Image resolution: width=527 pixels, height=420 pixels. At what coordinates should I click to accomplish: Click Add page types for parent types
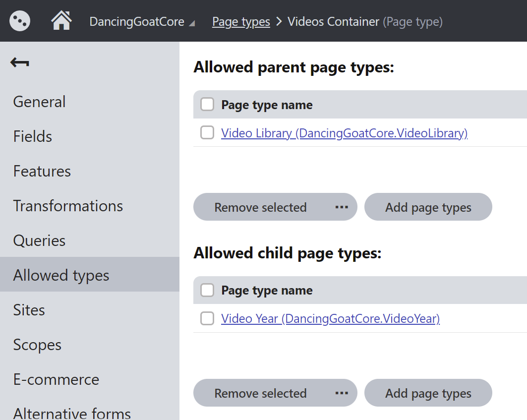pyautogui.click(x=428, y=207)
